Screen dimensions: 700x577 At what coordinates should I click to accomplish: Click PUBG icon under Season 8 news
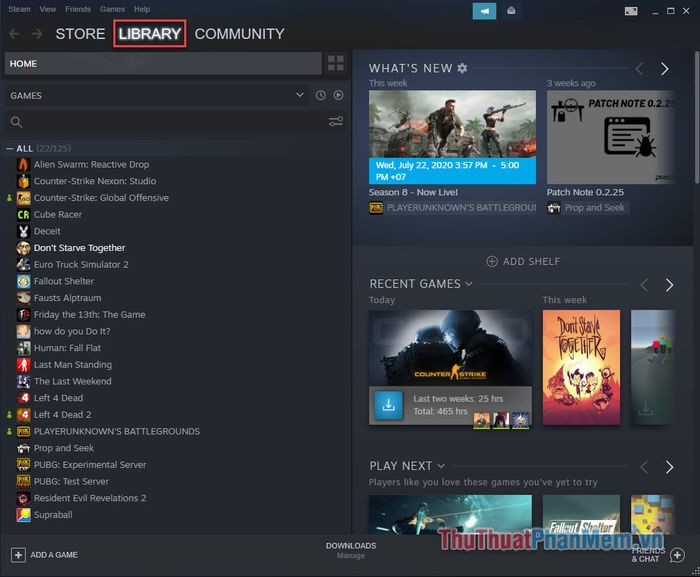click(x=376, y=208)
